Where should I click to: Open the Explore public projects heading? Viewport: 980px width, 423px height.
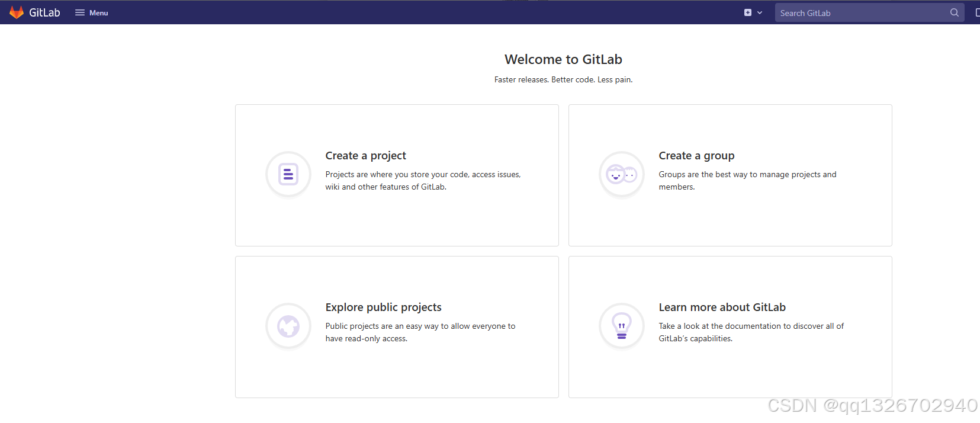[x=383, y=307]
